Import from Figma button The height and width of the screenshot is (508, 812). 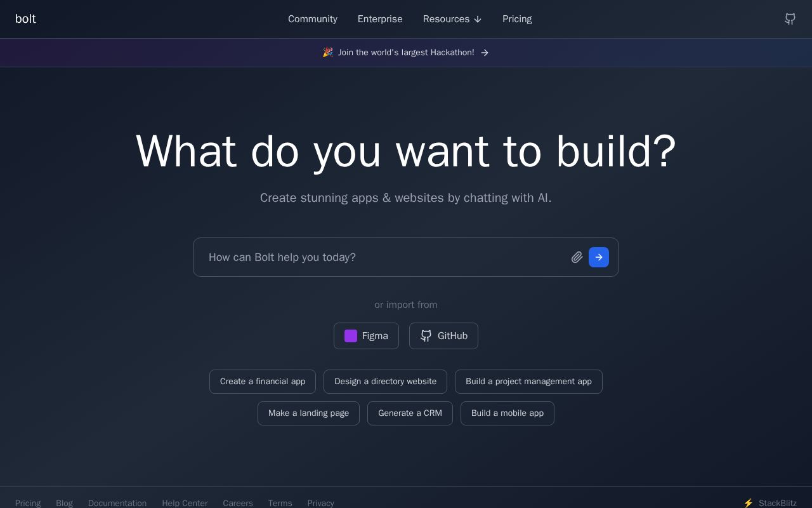click(366, 336)
